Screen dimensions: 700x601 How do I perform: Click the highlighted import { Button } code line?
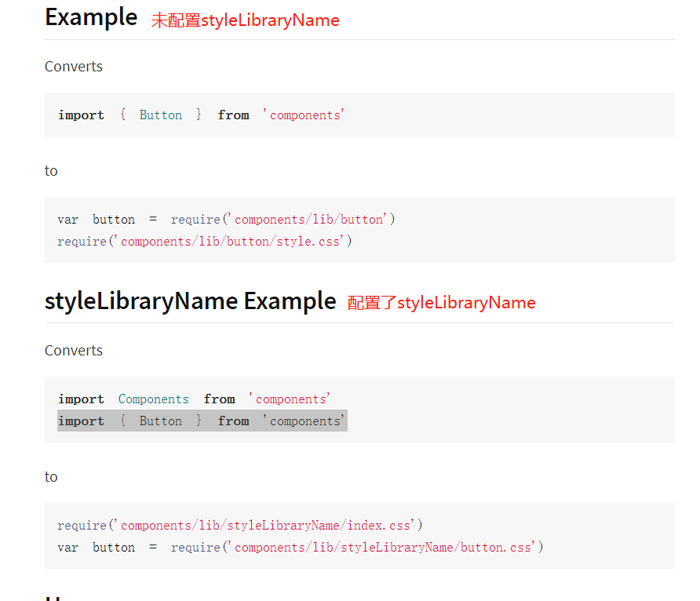(202, 421)
